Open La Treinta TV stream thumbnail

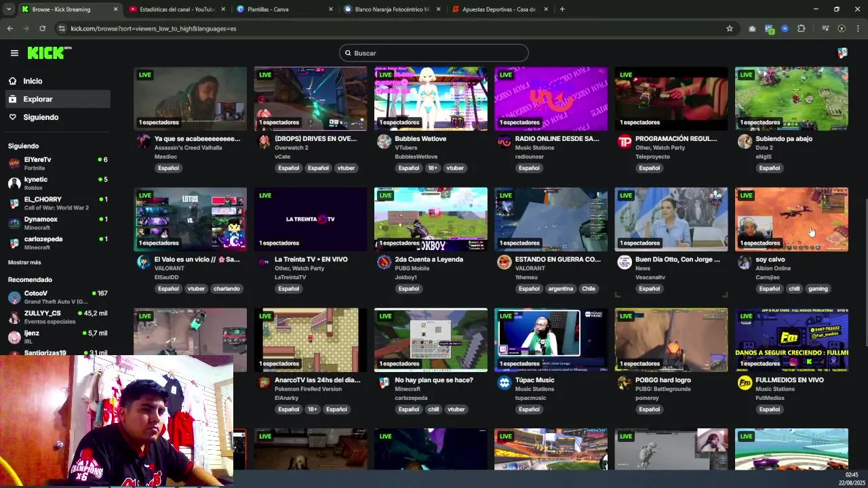click(x=311, y=219)
